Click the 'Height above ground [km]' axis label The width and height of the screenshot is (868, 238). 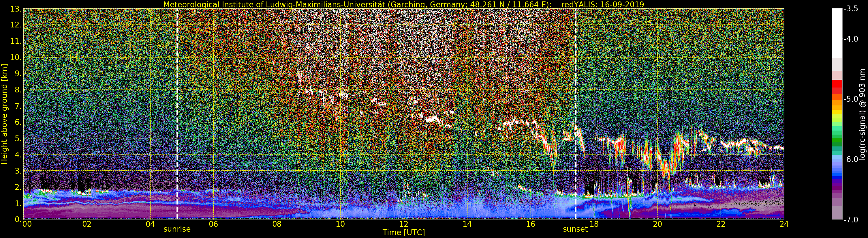[x=4, y=114]
